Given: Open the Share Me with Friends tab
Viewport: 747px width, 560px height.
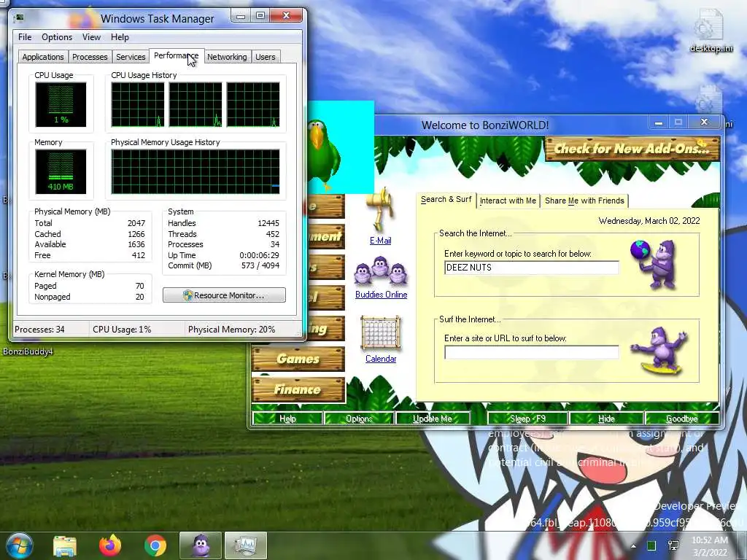Looking at the screenshot, I should [x=584, y=201].
